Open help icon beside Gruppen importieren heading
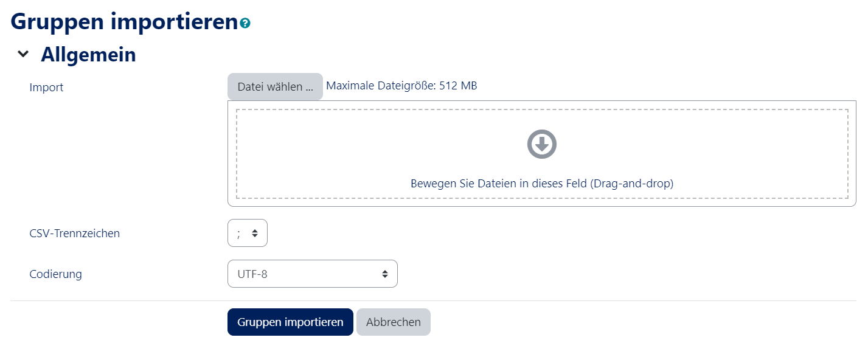Viewport: 868px width, 357px height. 245,23
